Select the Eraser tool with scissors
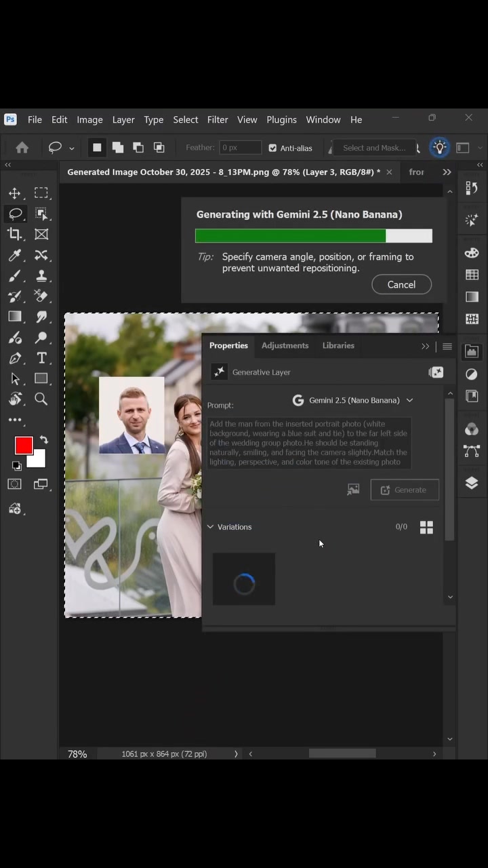This screenshot has height=868, width=488. [41, 296]
